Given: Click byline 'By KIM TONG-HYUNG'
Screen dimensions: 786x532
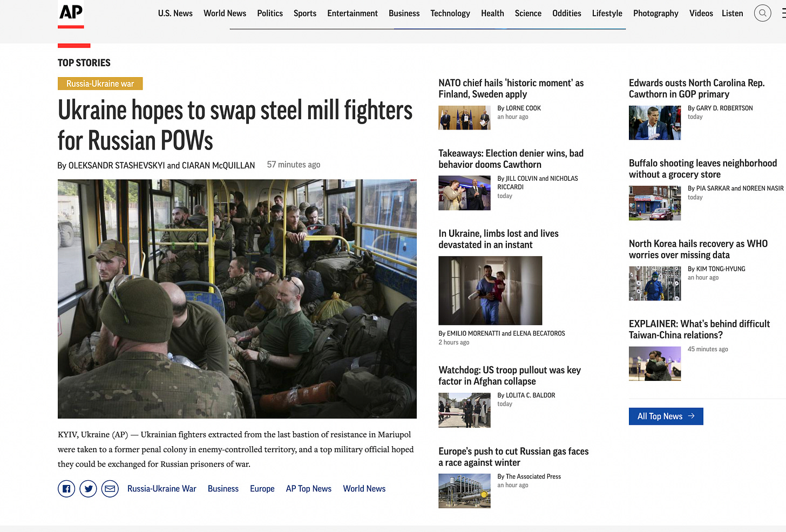Looking at the screenshot, I should [716, 269].
